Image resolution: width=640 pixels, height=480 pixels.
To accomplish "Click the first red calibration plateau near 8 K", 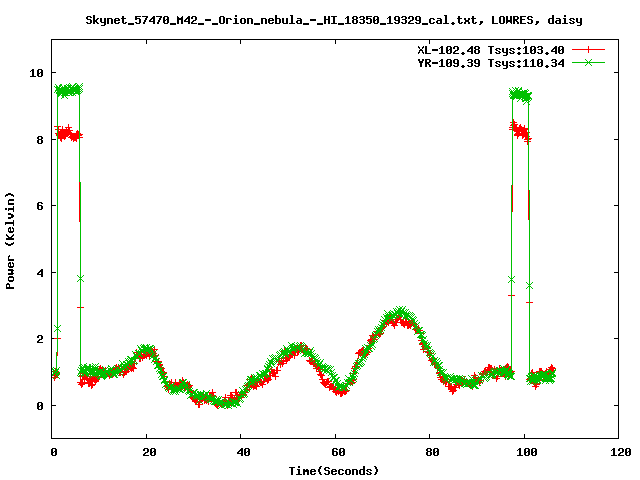I will pyautogui.click(x=68, y=133).
